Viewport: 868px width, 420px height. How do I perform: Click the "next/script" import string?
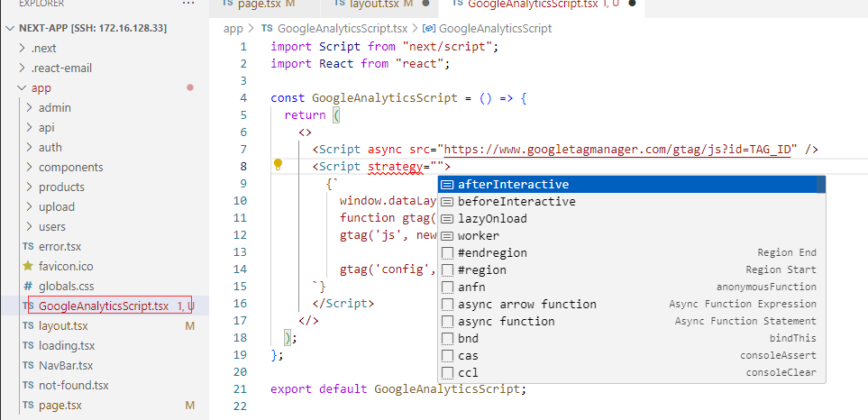pos(447,47)
